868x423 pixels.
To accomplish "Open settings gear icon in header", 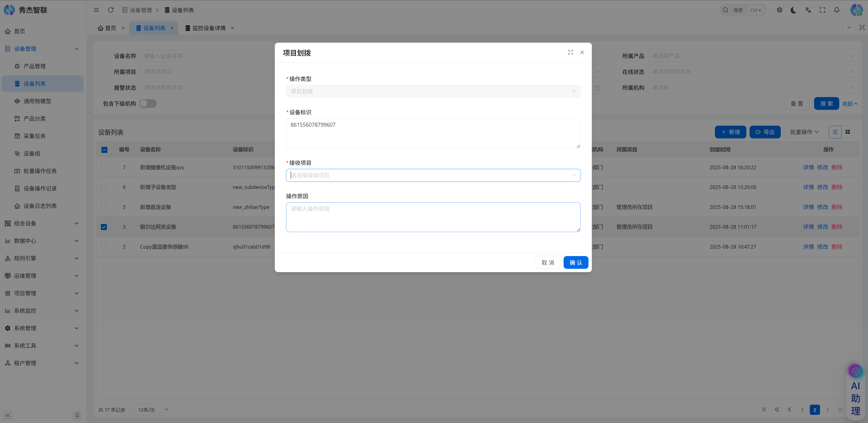I will click(x=779, y=10).
